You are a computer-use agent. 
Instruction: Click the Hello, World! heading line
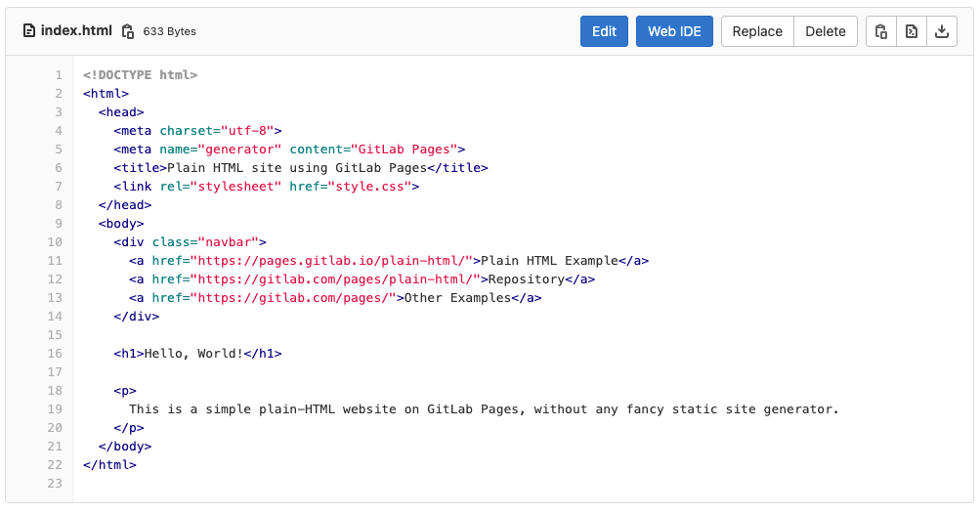[x=197, y=354]
